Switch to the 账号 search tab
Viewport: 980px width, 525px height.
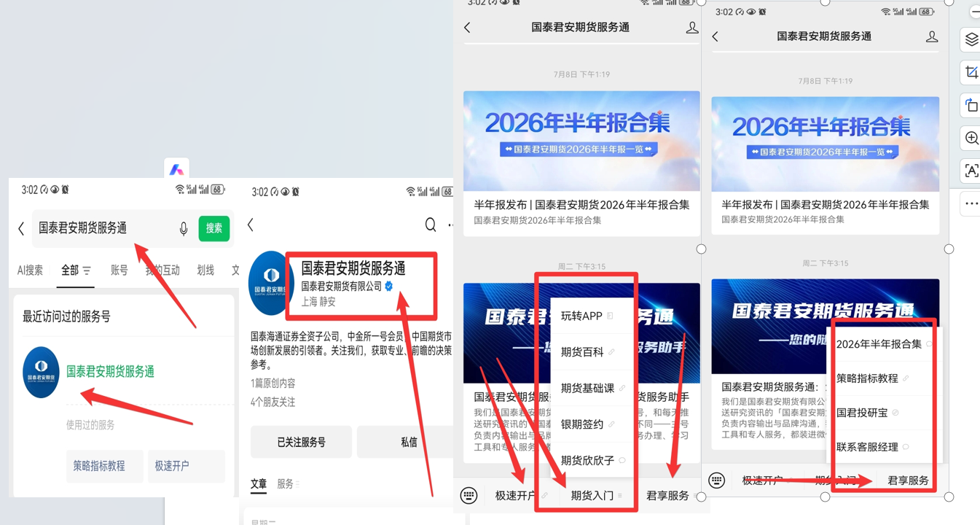(119, 270)
